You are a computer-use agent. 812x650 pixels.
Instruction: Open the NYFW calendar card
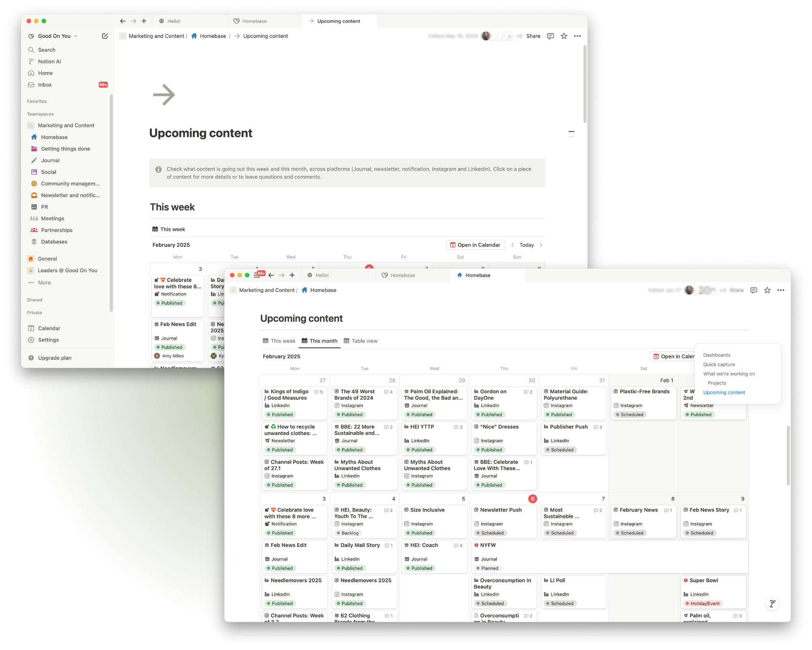(488, 545)
